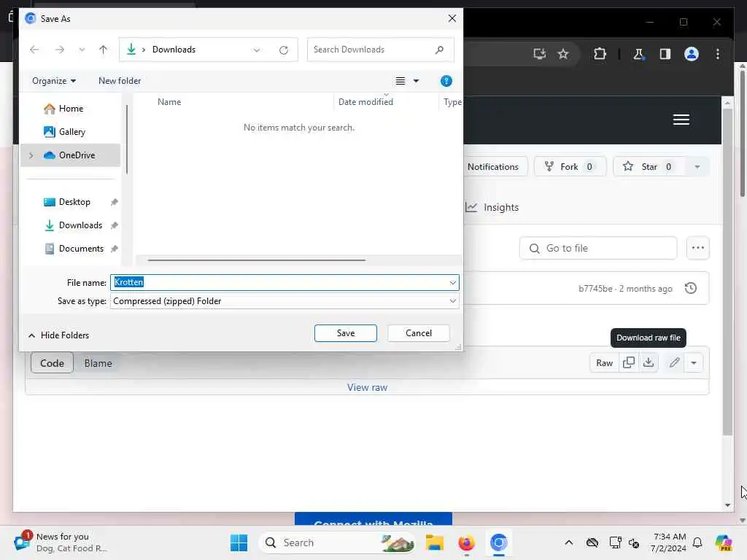Collapse folders with Hide Folders

pyautogui.click(x=58, y=335)
